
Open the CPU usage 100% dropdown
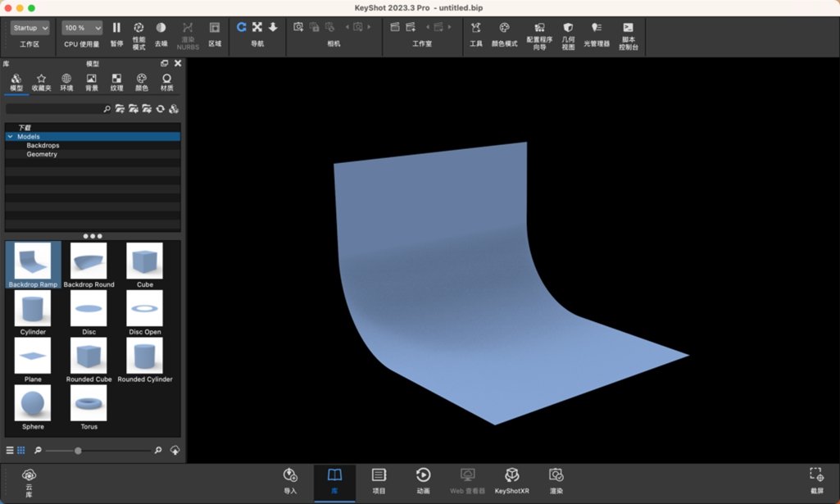tap(82, 28)
